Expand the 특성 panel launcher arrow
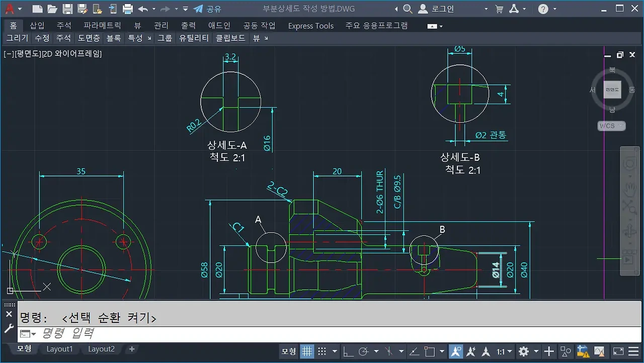The height and width of the screenshot is (363, 644). (x=149, y=38)
